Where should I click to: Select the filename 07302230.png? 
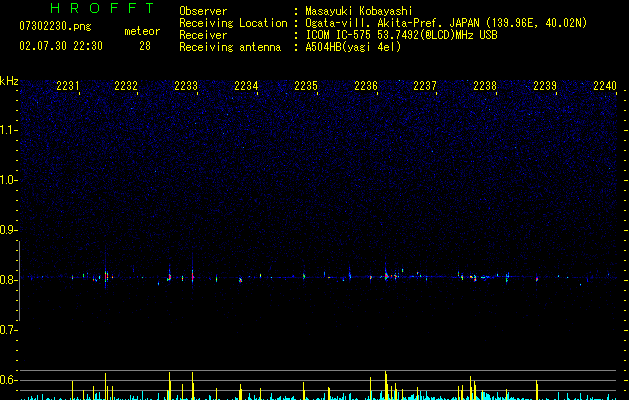(x=55, y=26)
